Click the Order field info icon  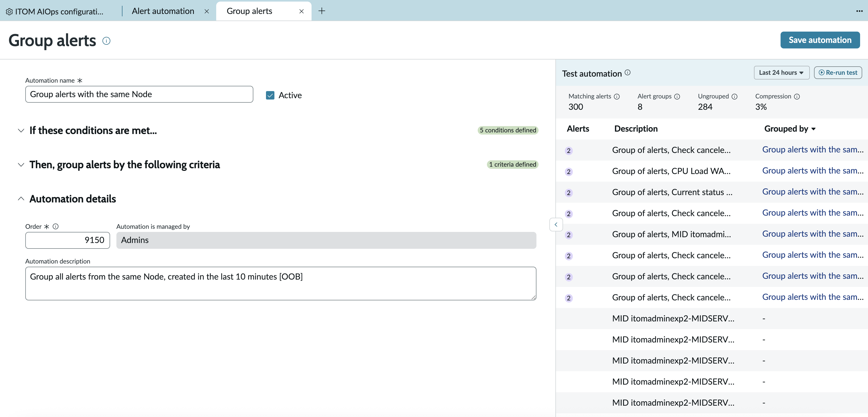(56, 226)
